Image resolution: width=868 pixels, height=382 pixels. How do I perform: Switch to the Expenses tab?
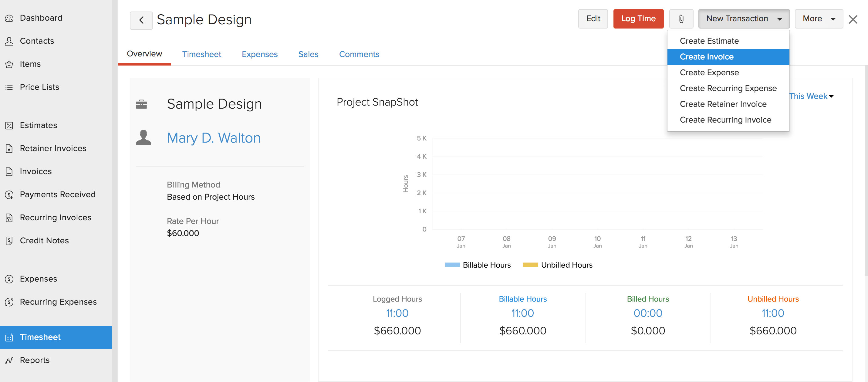(259, 54)
